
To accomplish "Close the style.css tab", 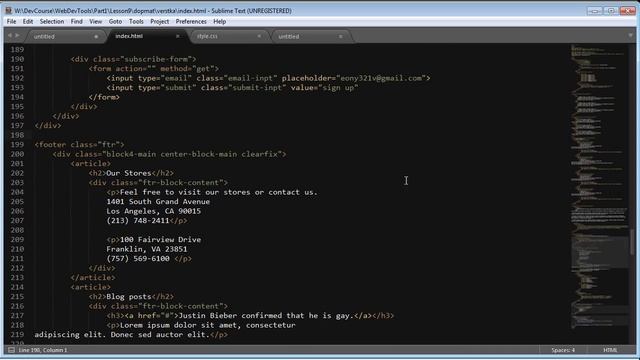I will [x=259, y=36].
